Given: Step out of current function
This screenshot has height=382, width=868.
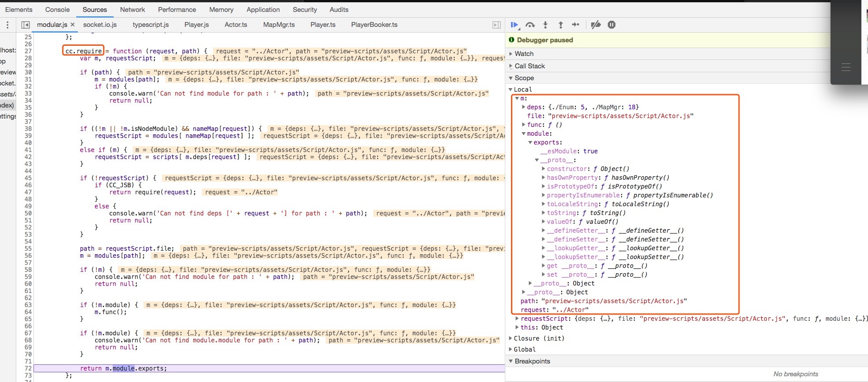Looking at the screenshot, I should (560, 25).
